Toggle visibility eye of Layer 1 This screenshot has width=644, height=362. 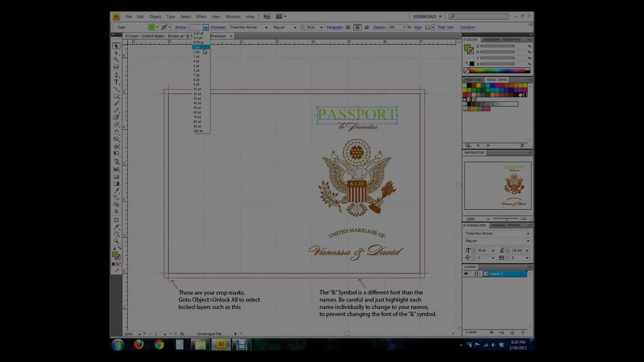coord(466,274)
